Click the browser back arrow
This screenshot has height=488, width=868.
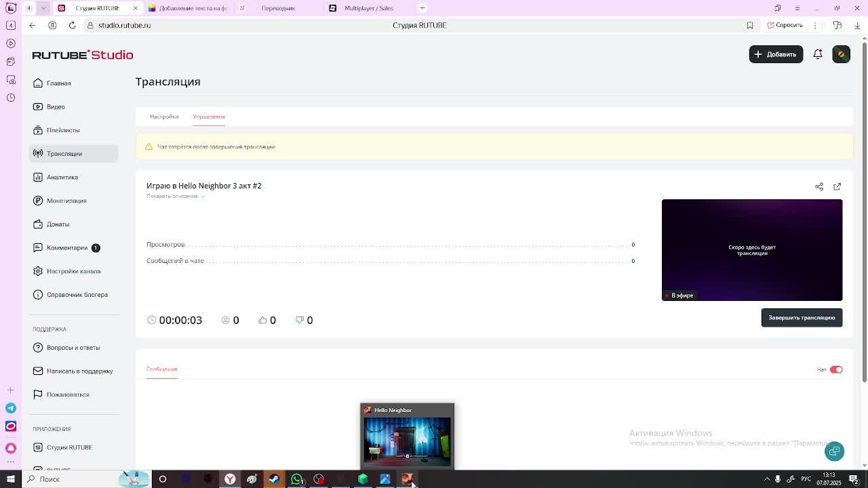pyautogui.click(x=32, y=25)
